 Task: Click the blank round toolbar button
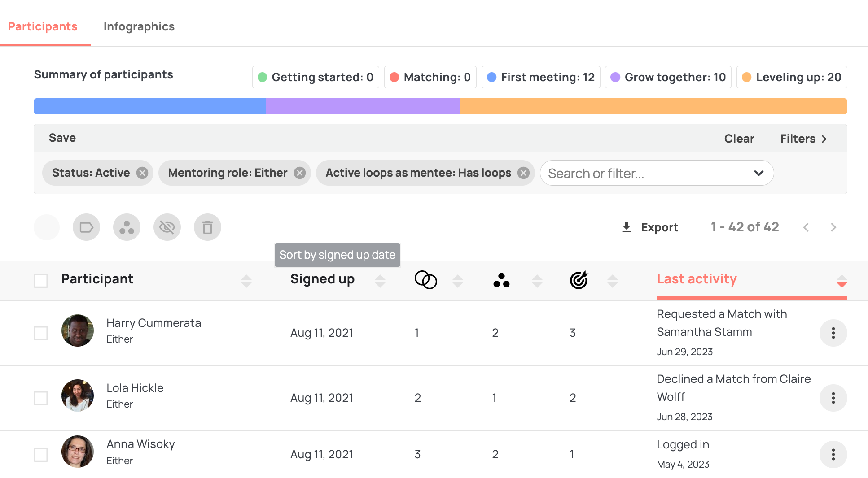coord(47,227)
